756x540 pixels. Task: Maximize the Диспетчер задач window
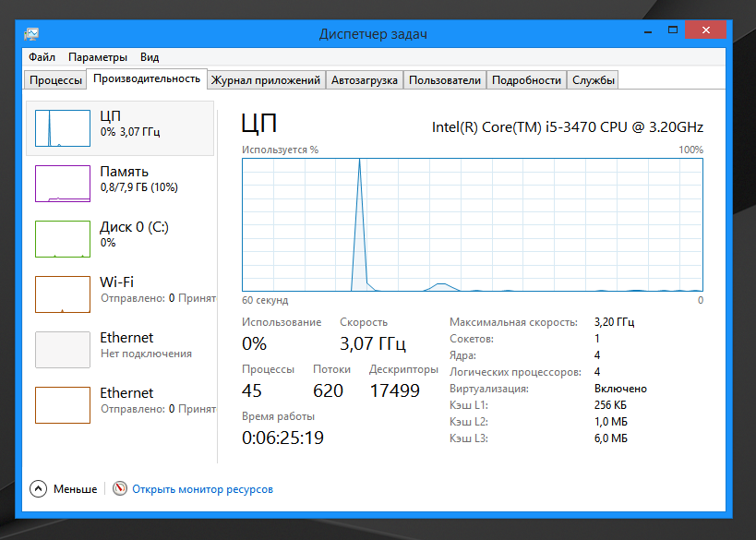[x=673, y=30]
